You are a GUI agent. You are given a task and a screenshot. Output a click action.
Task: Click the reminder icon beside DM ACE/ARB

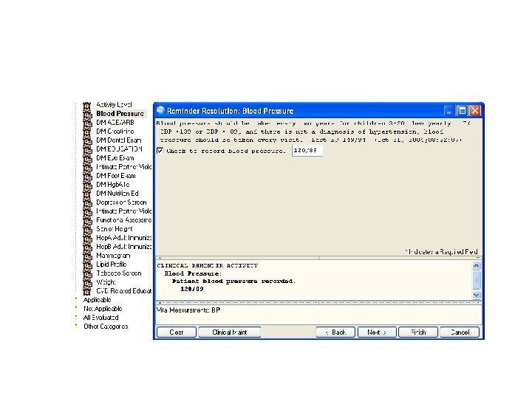point(87,123)
